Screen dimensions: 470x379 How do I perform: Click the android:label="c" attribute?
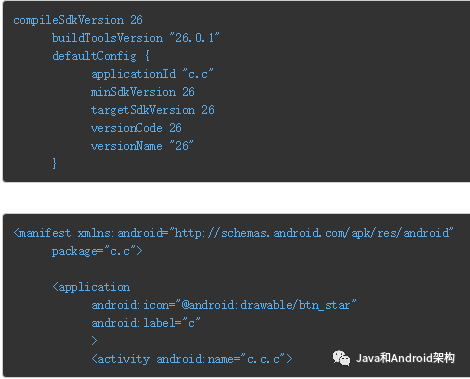pos(146,323)
